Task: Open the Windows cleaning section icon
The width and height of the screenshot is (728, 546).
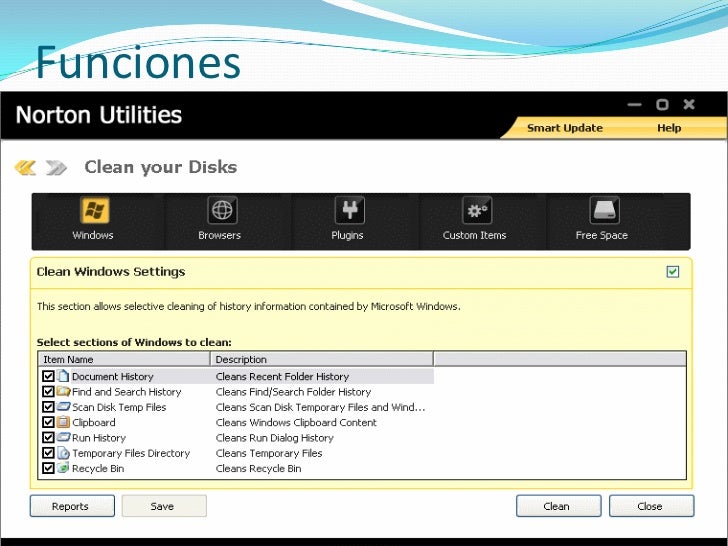Action: click(x=95, y=210)
